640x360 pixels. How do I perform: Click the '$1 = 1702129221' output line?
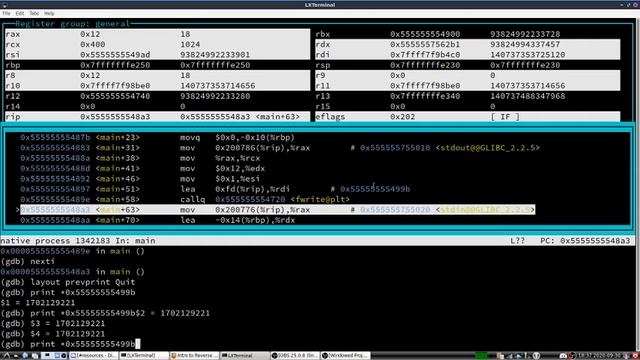[x=38, y=303]
